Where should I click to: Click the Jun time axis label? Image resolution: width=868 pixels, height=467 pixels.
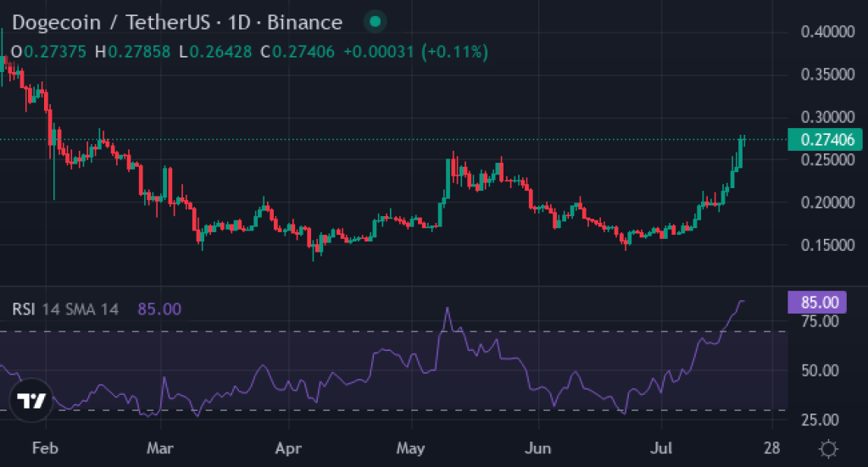(538, 448)
